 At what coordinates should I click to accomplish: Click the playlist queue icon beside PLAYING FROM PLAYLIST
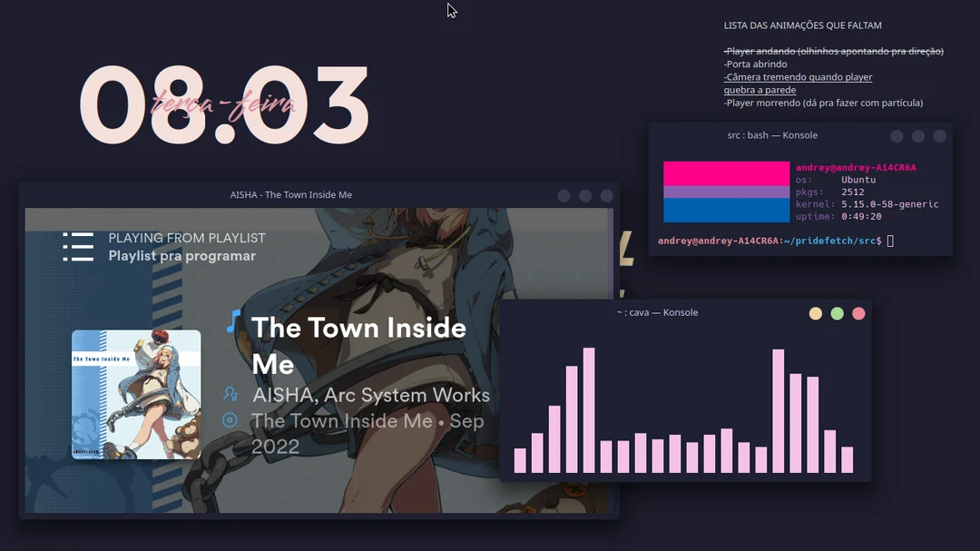pyautogui.click(x=79, y=246)
